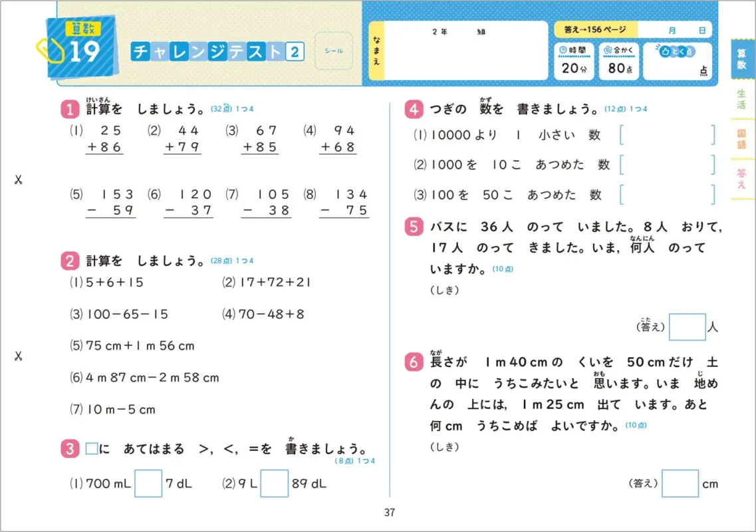Click the シール sticker button
The width and height of the screenshot is (756, 532).
(x=333, y=51)
